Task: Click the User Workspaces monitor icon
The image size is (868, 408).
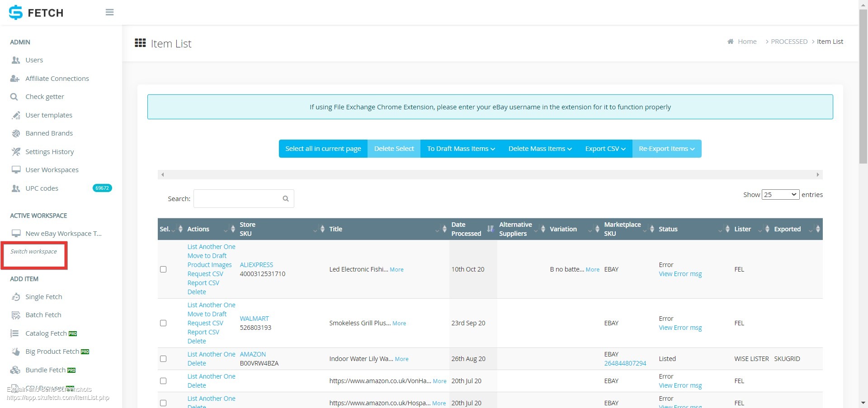Action: pos(16,170)
